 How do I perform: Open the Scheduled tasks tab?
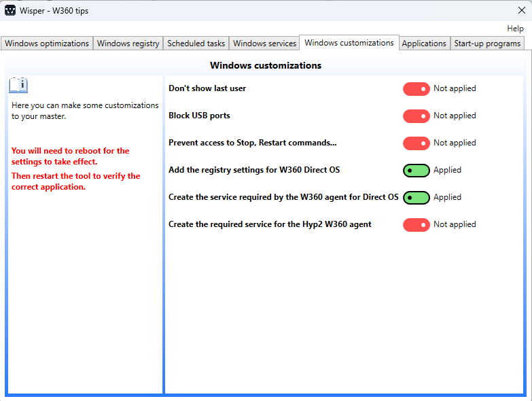196,43
